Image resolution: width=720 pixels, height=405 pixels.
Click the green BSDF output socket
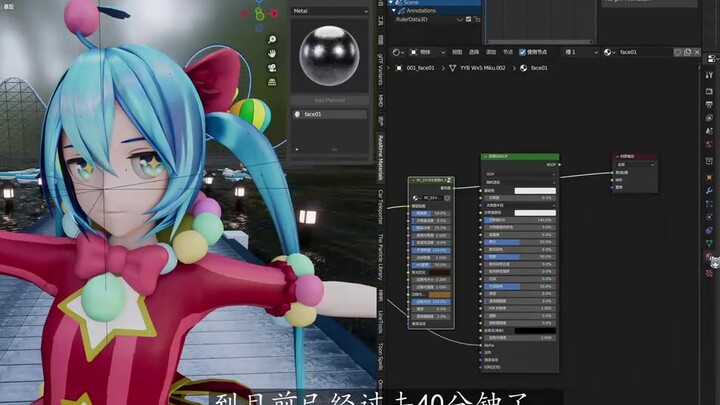click(559, 164)
